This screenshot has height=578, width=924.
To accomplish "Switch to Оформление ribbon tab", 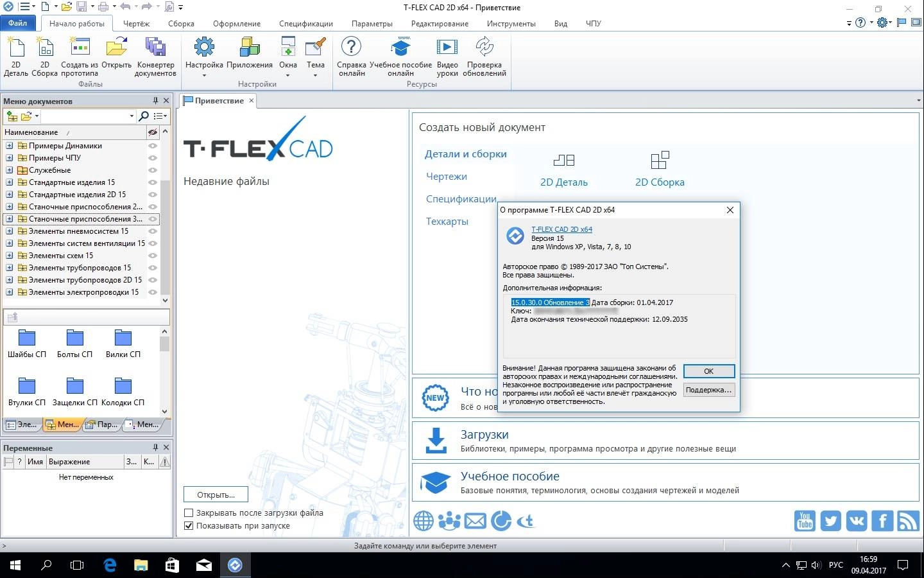I will pos(237,24).
